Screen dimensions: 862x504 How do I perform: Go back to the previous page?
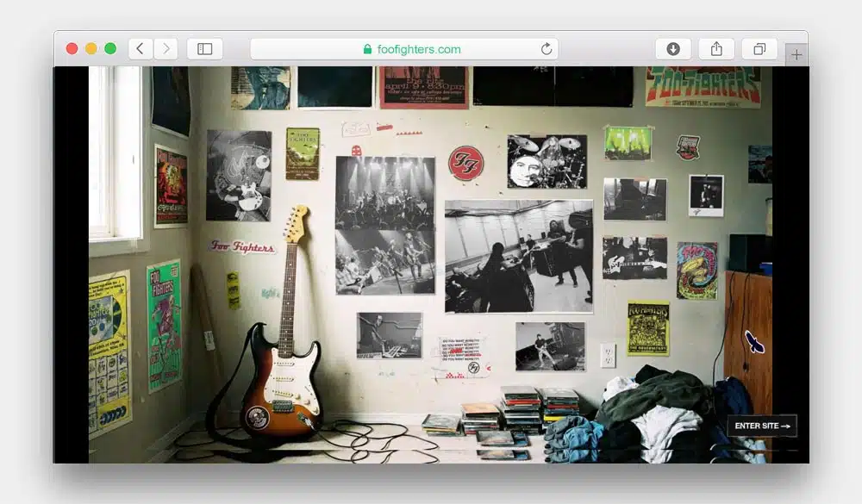point(141,49)
